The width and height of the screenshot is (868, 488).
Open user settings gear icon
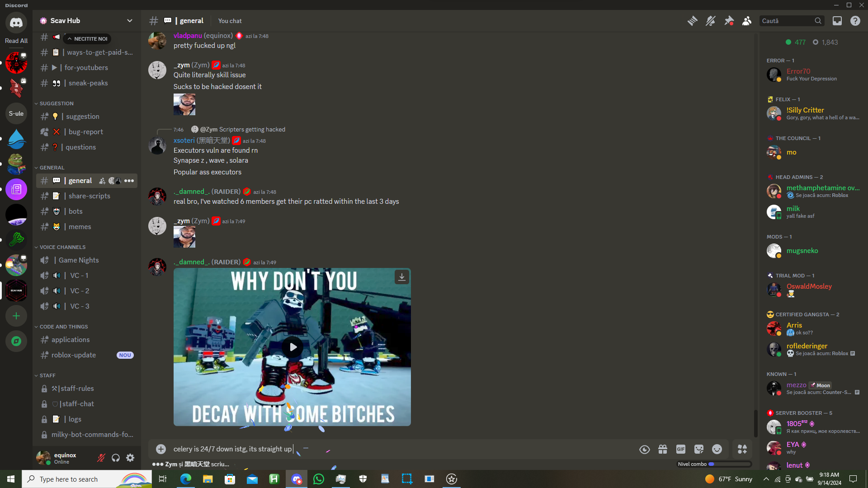click(x=130, y=458)
